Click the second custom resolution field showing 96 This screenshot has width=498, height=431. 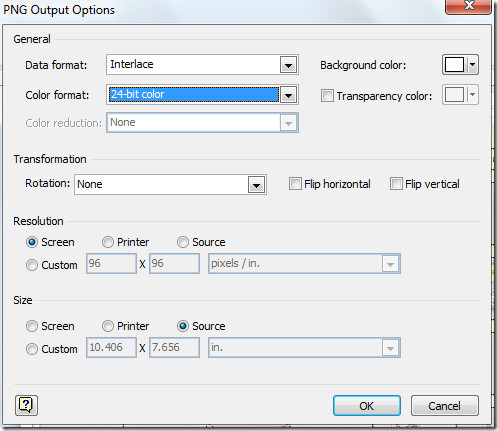pyautogui.click(x=175, y=264)
